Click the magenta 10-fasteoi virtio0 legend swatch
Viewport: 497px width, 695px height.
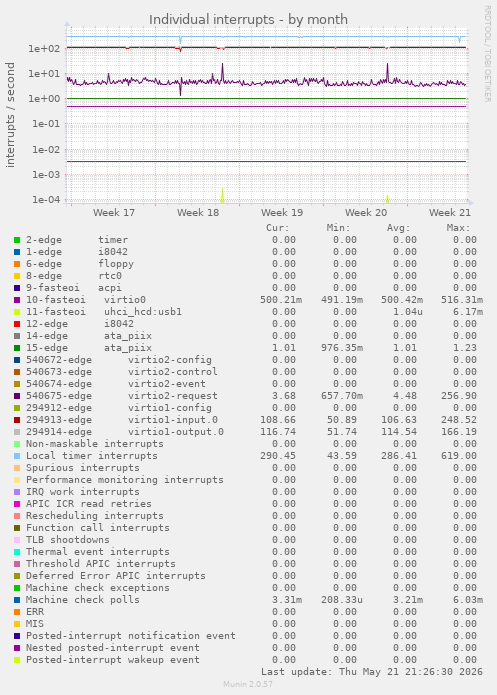(17, 300)
